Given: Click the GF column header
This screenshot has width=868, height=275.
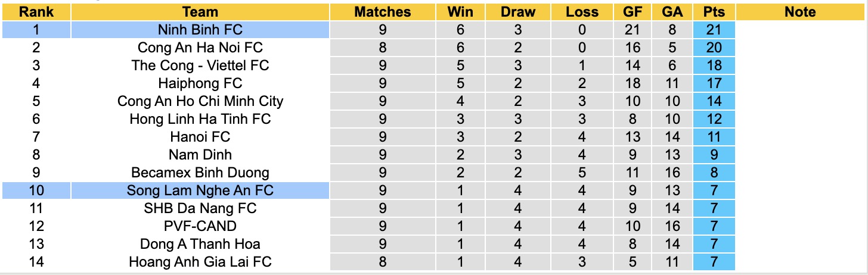Looking at the screenshot, I should click(633, 12).
